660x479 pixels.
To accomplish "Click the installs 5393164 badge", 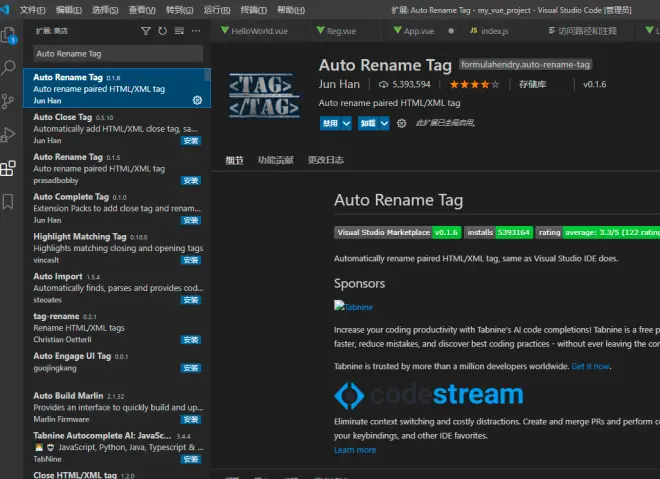I will click(x=498, y=232).
